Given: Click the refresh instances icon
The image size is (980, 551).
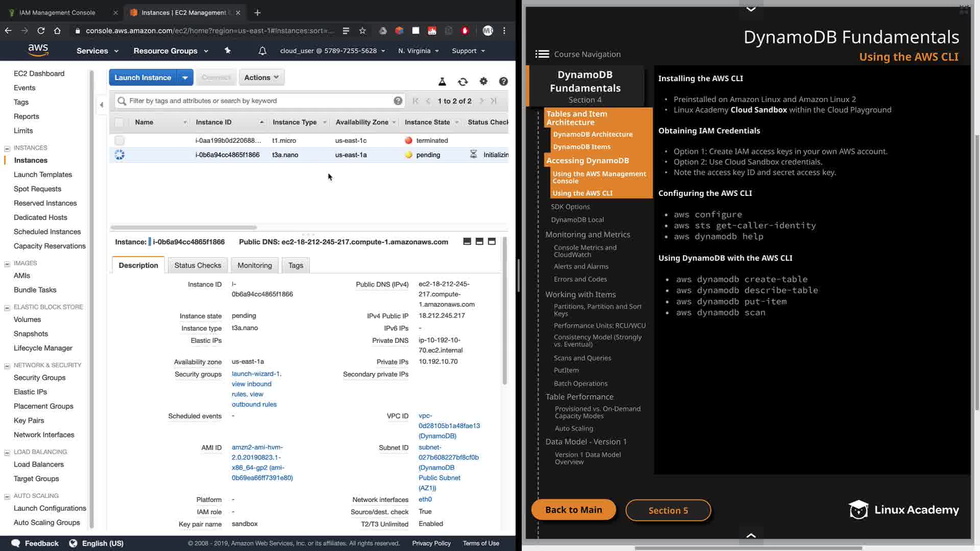Looking at the screenshot, I should tap(462, 82).
